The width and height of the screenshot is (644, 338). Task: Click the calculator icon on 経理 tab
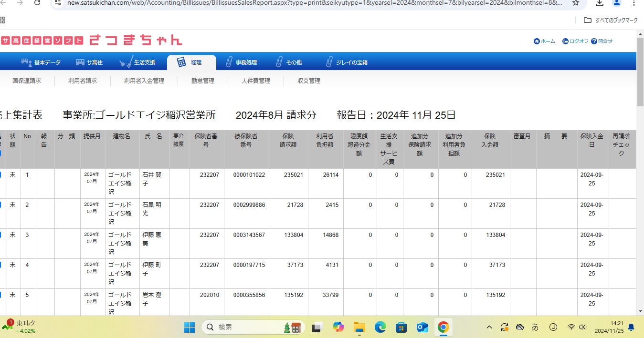point(181,62)
